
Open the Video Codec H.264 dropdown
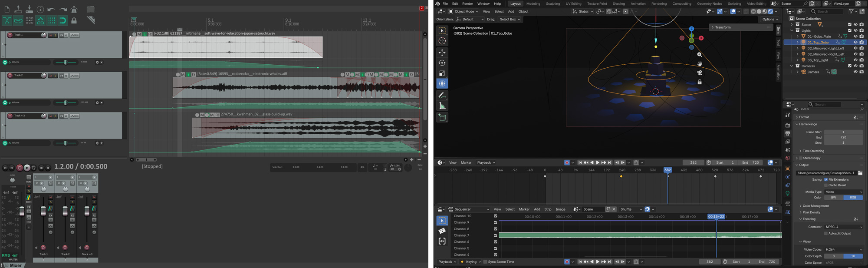843,249
